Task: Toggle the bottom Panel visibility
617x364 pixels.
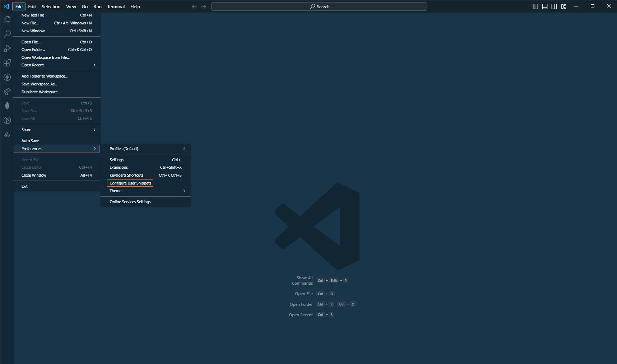Action: click(545, 6)
